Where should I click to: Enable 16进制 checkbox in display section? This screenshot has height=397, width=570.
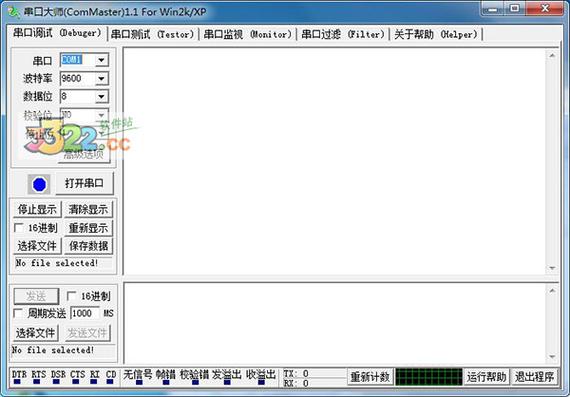click(x=19, y=228)
